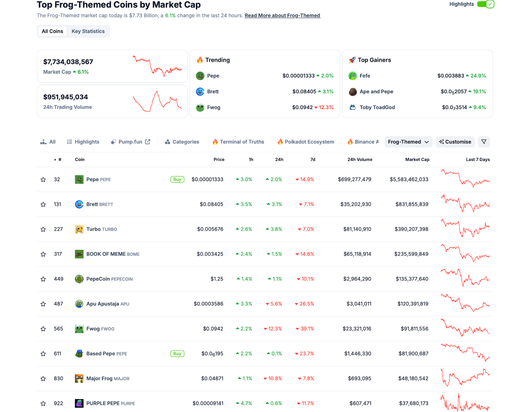Screen dimensions: 532x412
Task: Sort by the Market Cap column header
Action: (x=417, y=159)
